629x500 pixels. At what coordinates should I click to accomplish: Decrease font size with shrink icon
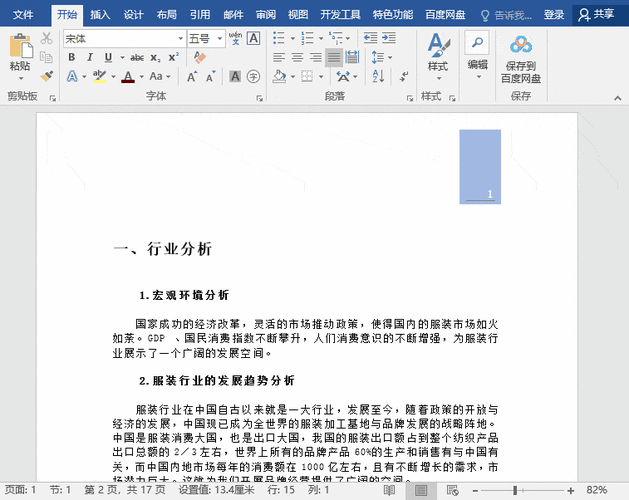[x=211, y=76]
